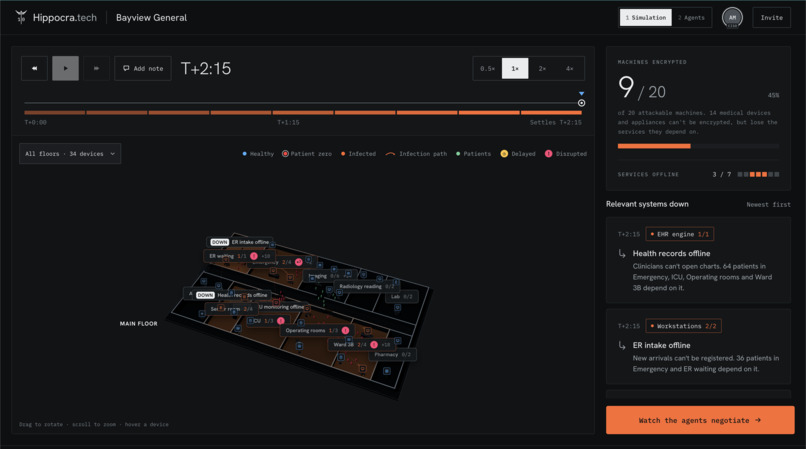Click the timeline playhead circle handle
This screenshot has width=806, height=449.
pyautogui.click(x=581, y=103)
